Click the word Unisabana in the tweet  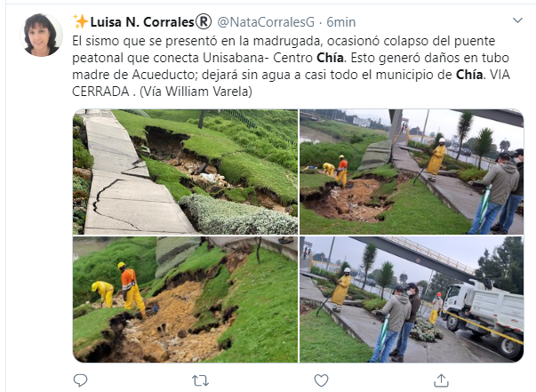234,58
